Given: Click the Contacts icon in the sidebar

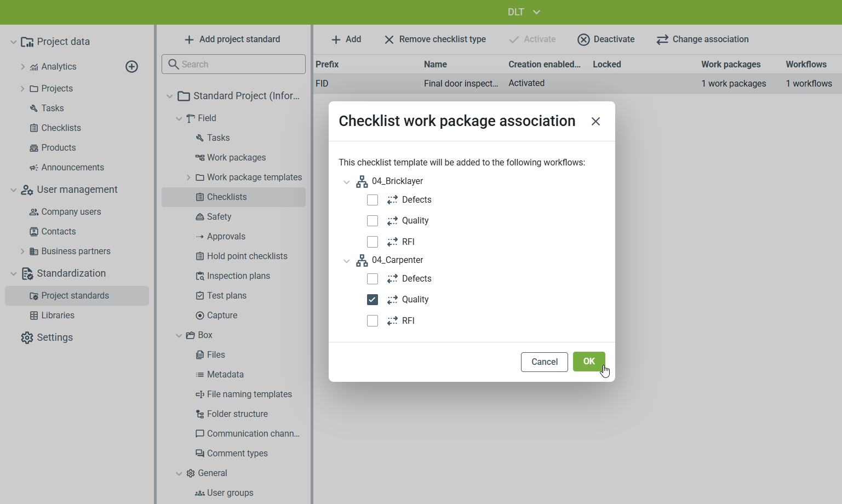Looking at the screenshot, I should click(x=34, y=232).
